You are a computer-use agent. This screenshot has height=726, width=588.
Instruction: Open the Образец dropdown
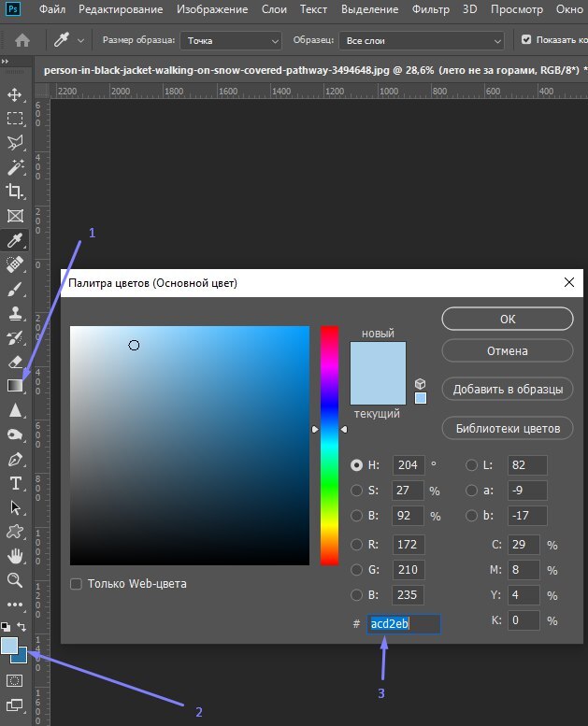(423, 41)
